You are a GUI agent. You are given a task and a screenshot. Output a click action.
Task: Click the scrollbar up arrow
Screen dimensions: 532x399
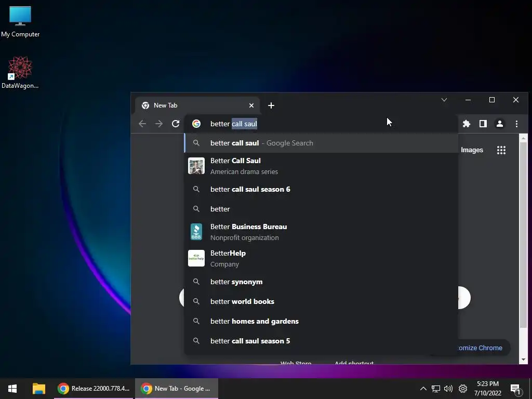pos(523,138)
